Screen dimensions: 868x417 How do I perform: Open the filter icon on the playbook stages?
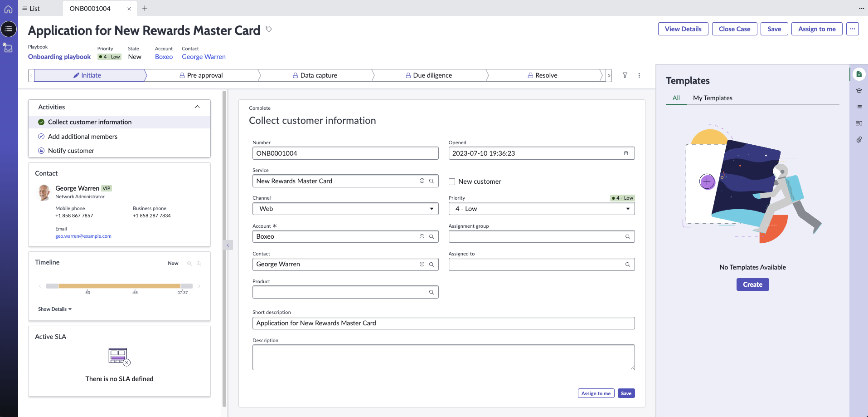625,75
